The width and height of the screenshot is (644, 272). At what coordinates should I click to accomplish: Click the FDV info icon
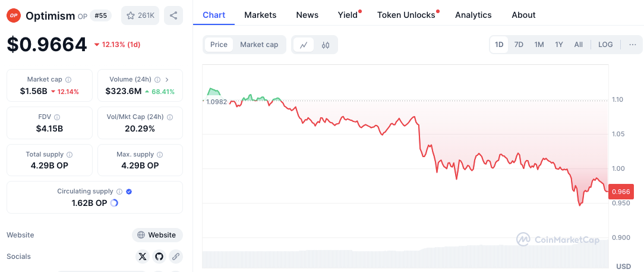[57, 117]
